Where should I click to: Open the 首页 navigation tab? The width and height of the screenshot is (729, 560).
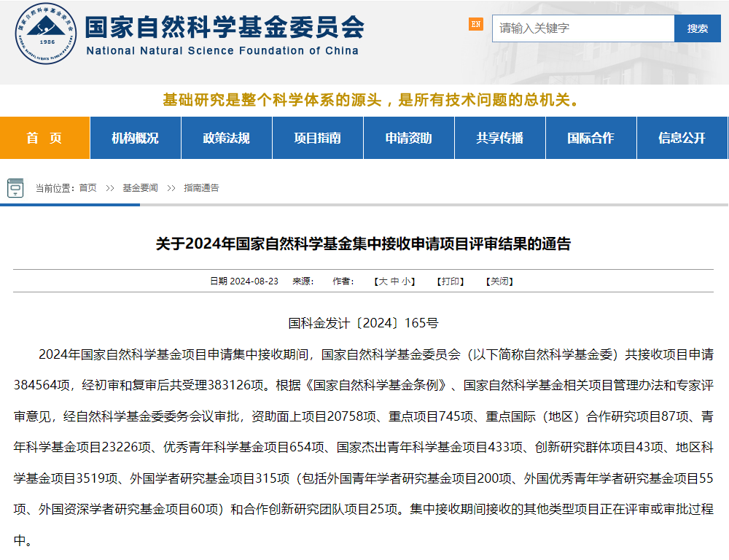44,138
